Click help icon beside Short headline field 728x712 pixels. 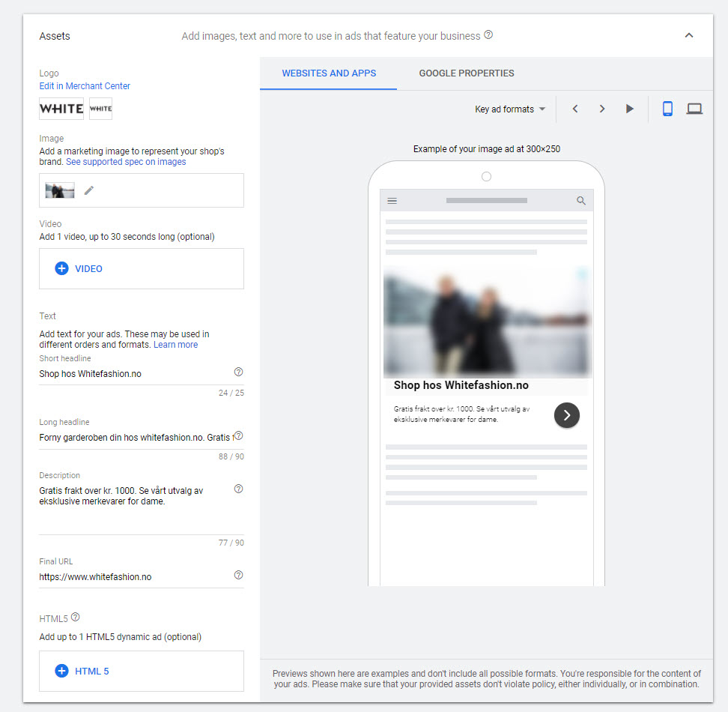(x=238, y=372)
